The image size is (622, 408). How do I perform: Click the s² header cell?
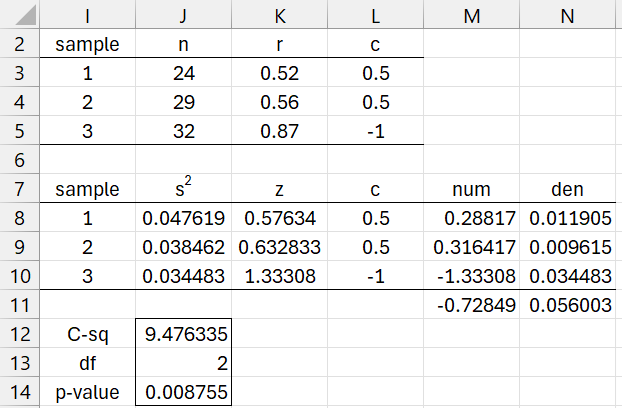(x=183, y=189)
